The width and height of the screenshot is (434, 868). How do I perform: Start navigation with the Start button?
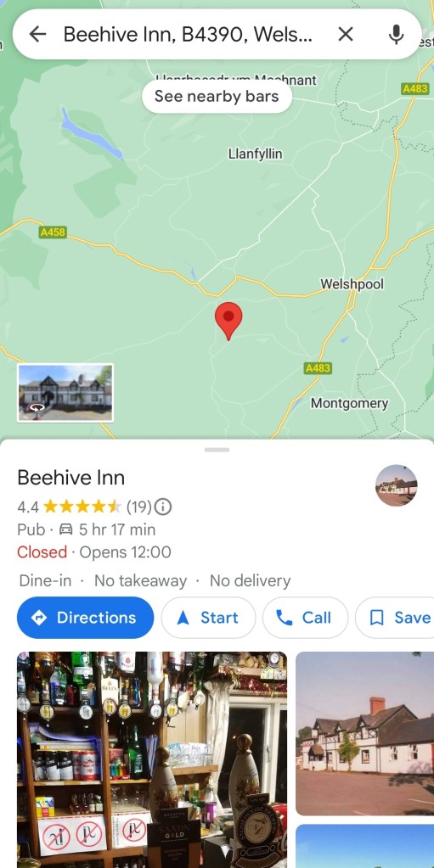(x=208, y=618)
